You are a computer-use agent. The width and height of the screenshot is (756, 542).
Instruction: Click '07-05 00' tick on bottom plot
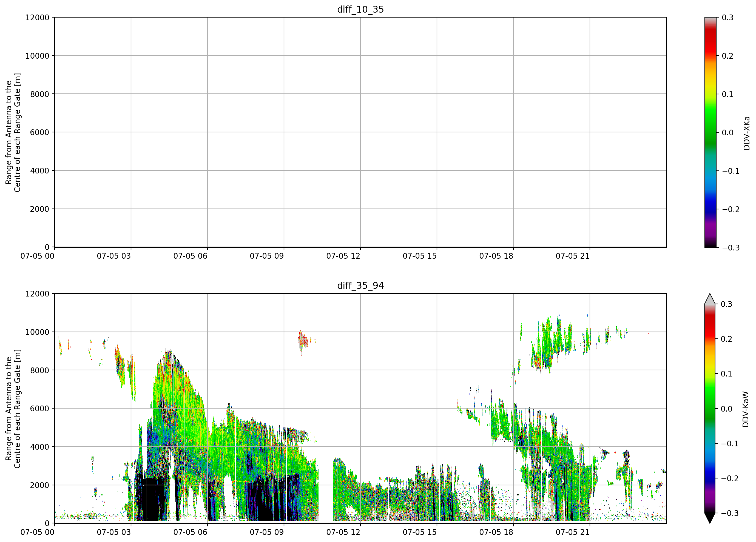click(37, 532)
